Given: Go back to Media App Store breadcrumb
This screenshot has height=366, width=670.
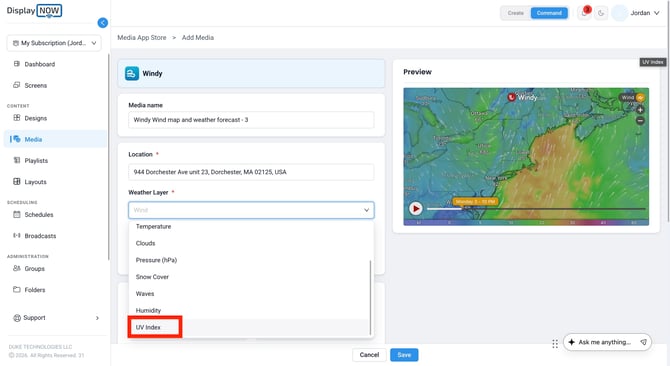Looking at the screenshot, I should (142, 38).
